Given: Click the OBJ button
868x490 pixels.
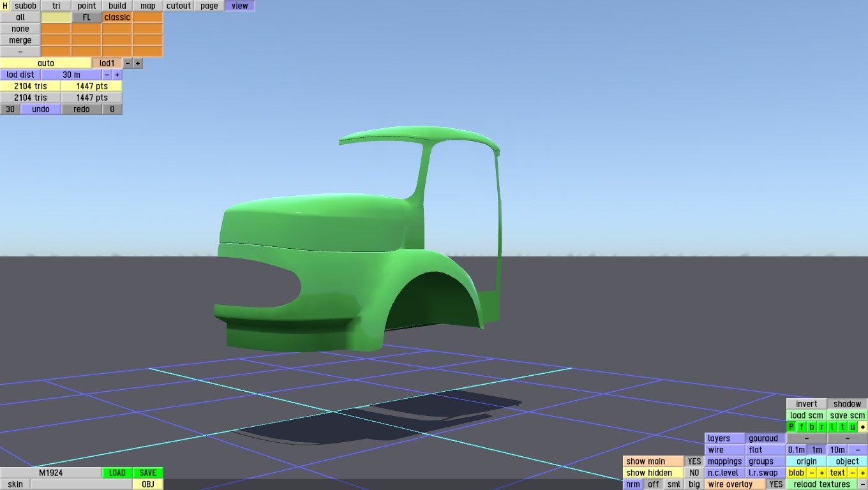Looking at the screenshot, I should tap(148, 484).
